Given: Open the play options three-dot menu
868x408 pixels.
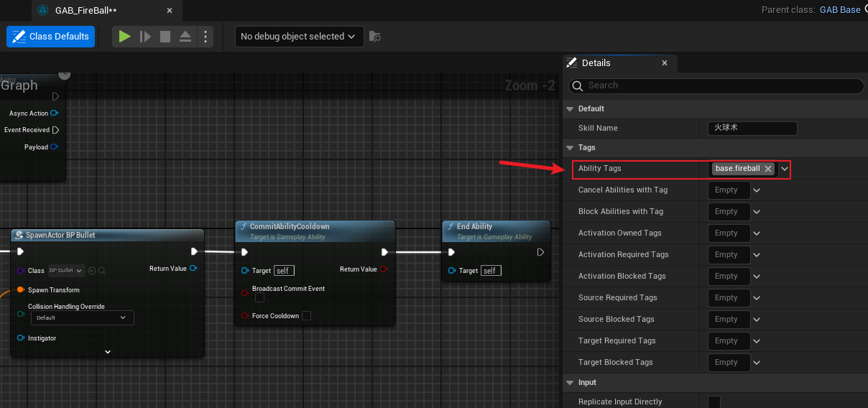Looking at the screenshot, I should click(206, 37).
